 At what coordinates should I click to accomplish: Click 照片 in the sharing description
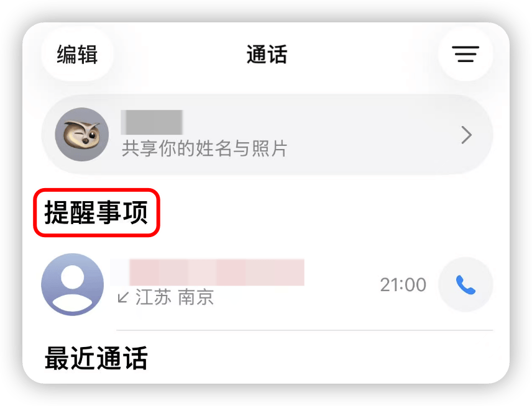pos(270,148)
